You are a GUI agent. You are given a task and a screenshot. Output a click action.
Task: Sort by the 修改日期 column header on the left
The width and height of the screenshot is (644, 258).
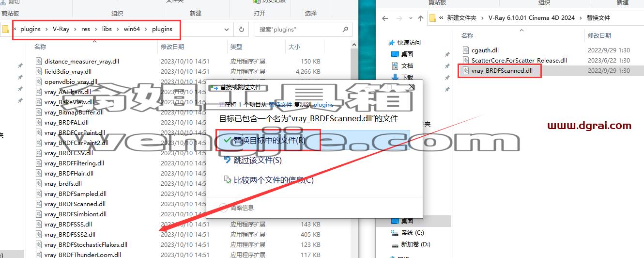pyautogui.click(x=172, y=47)
